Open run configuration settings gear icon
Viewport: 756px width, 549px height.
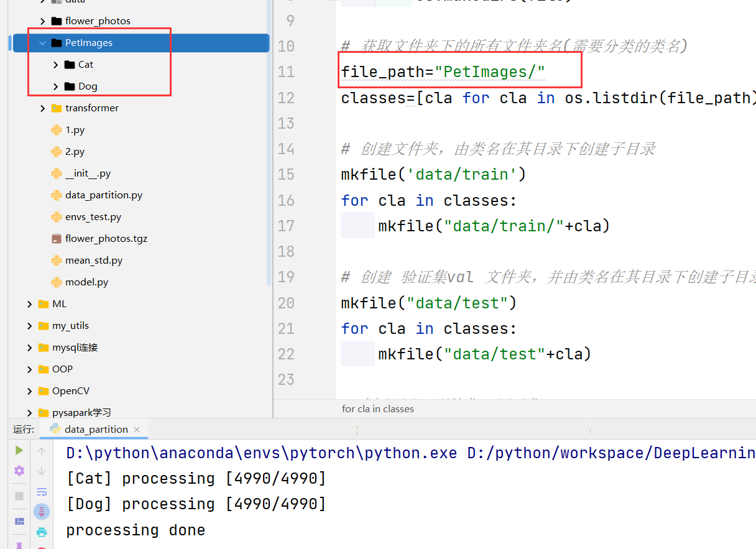pos(19,471)
